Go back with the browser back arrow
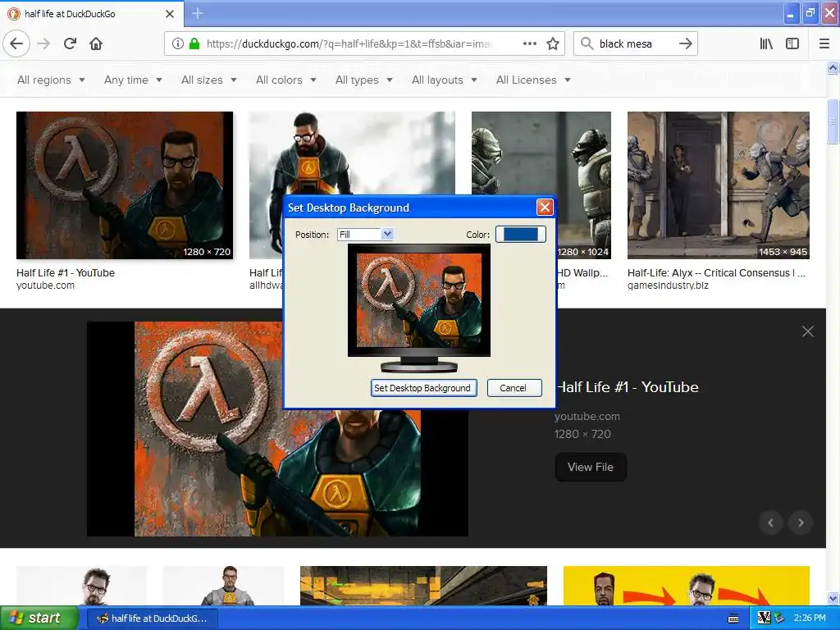The image size is (840, 630). pos(16,43)
